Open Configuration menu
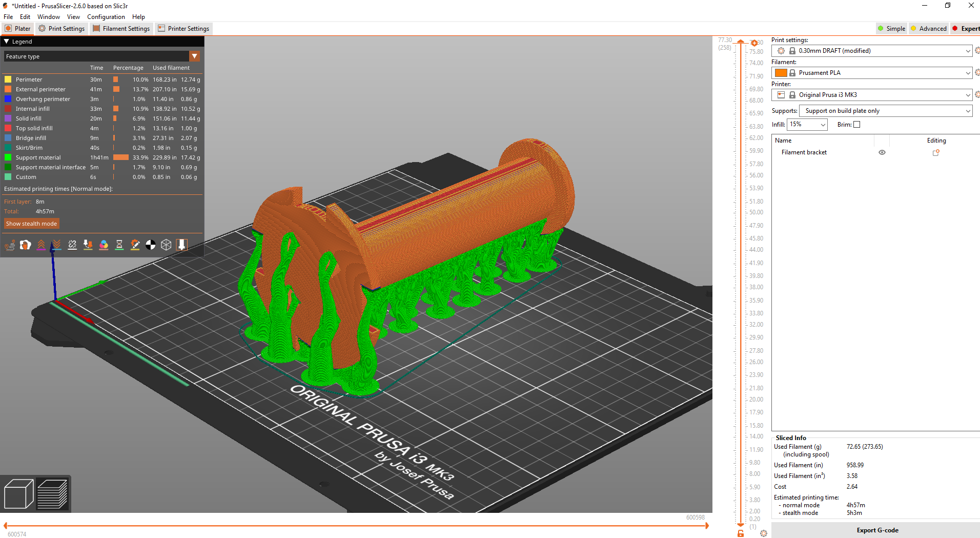The width and height of the screenshot is (980, 538). [106, 17]
